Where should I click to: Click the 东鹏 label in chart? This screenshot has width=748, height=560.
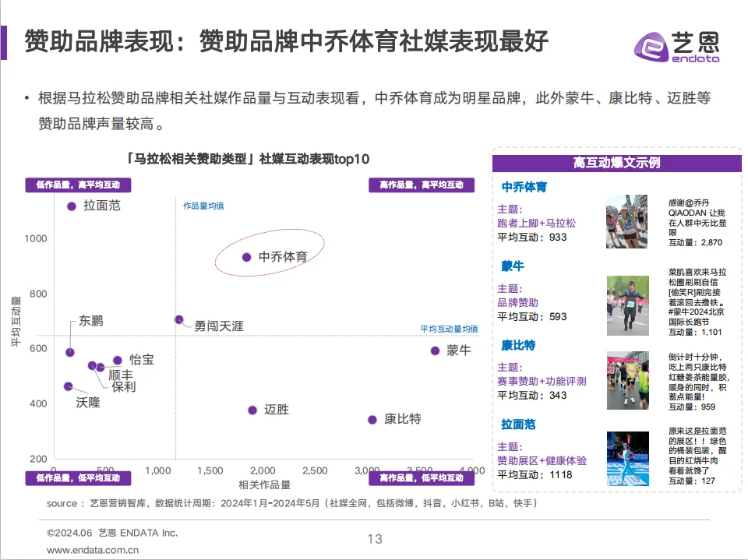pyautogui.click(x=91, y=321)
